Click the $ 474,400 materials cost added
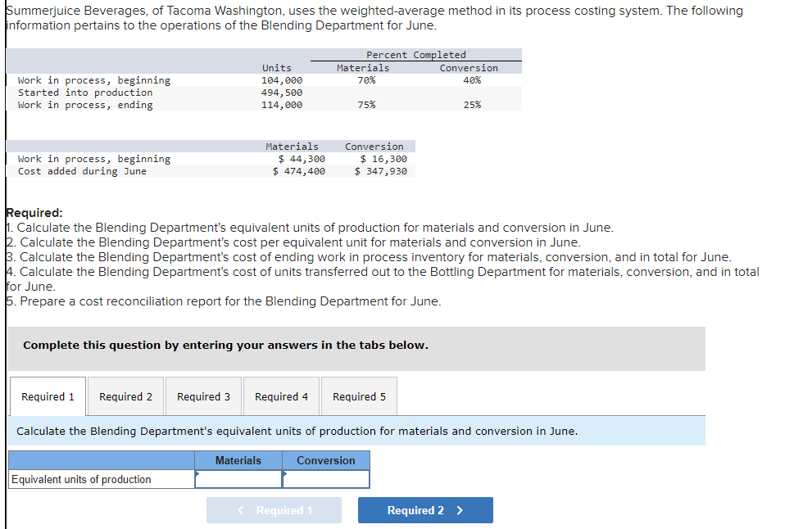The height and width of the screenshot is (529, 812). [299, 171]
